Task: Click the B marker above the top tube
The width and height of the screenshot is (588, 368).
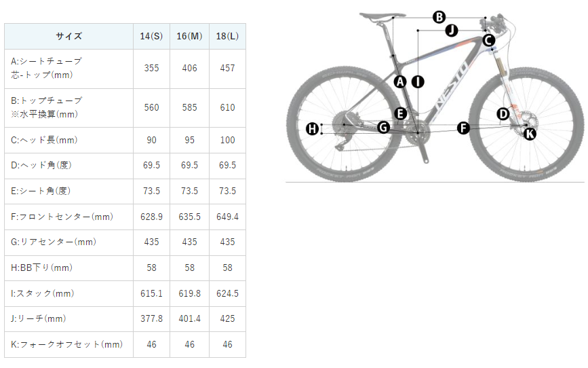Action: click(439, 17)
